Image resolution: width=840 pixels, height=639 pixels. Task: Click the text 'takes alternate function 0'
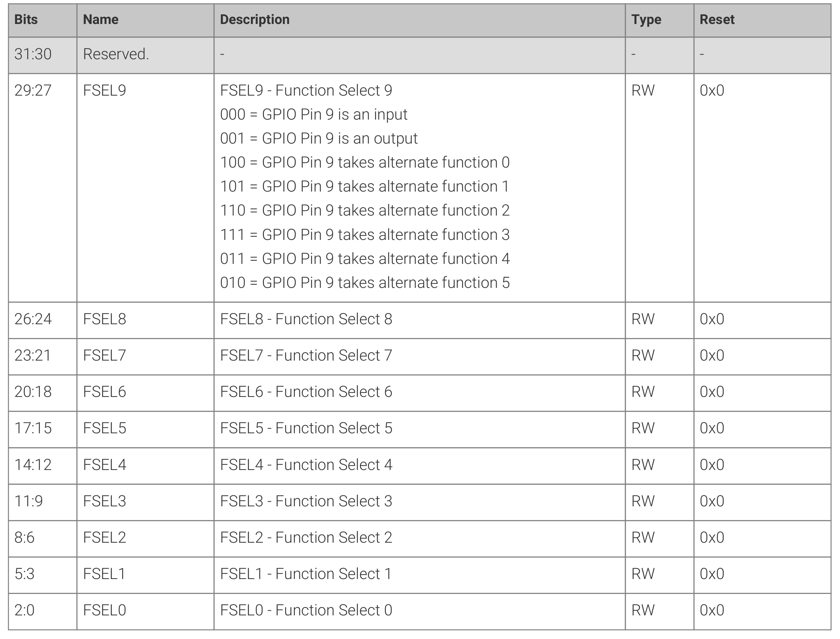pyautogui.click(x=423, y=162)
